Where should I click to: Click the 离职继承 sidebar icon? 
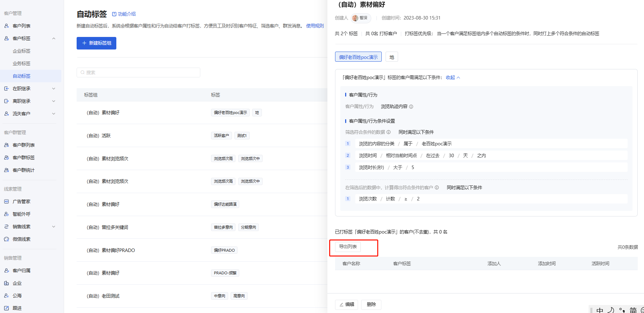point(7,101)
